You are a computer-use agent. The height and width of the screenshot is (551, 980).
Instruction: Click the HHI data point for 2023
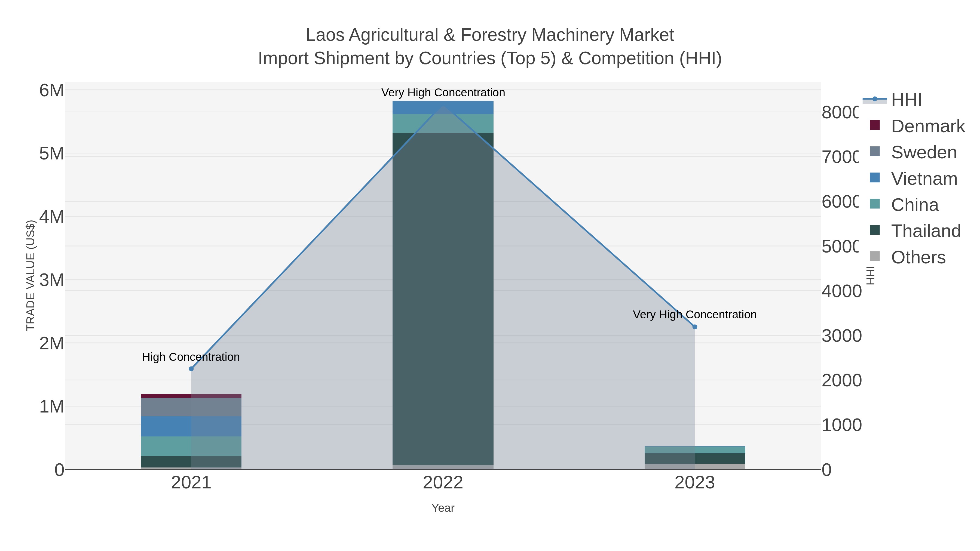click(695, 327)
